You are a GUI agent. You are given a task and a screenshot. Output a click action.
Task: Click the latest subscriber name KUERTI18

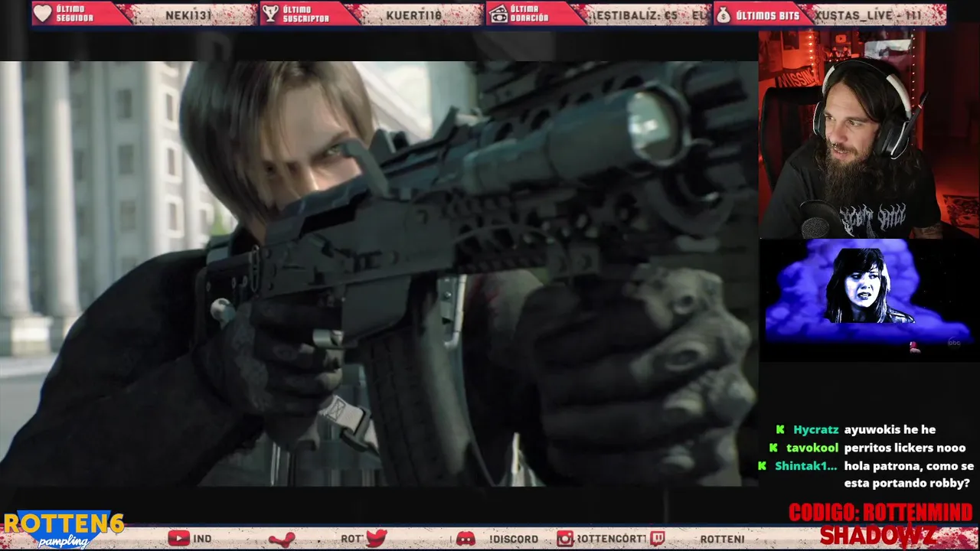tap(414, 15)
